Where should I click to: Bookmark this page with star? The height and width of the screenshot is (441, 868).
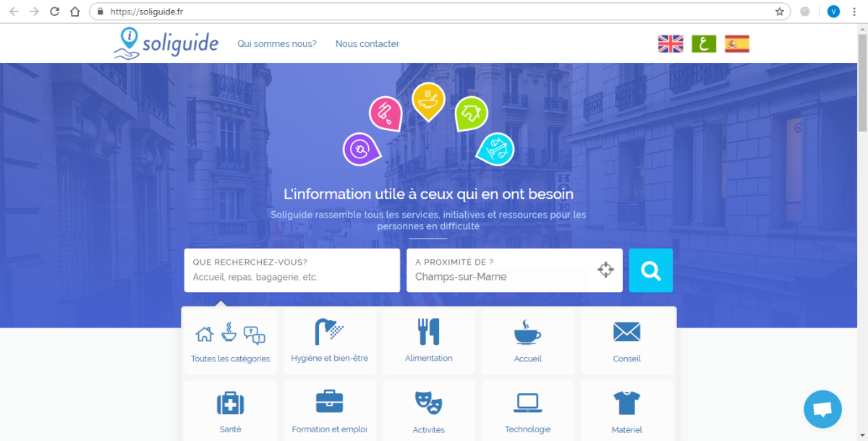pos(779,12)
